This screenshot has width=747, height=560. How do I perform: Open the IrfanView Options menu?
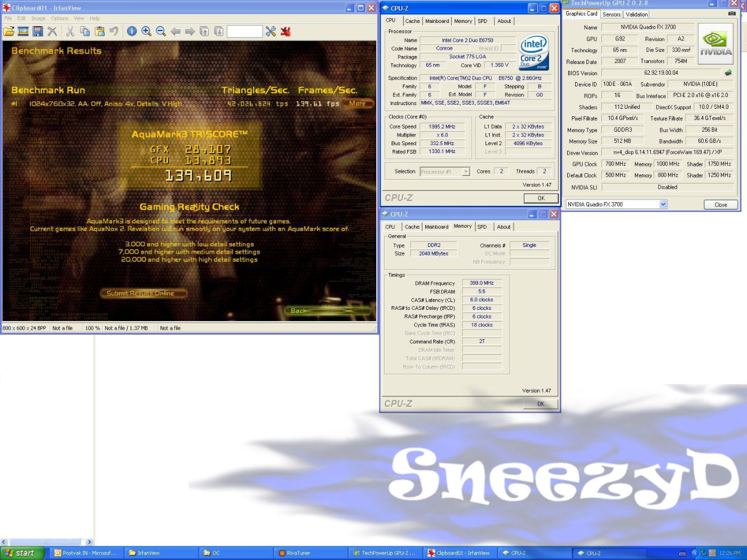tap(60, 18)
